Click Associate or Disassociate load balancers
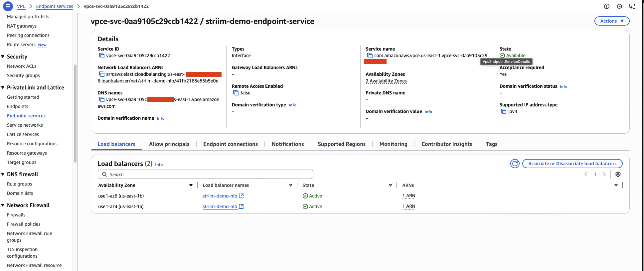 click(572, 164)
